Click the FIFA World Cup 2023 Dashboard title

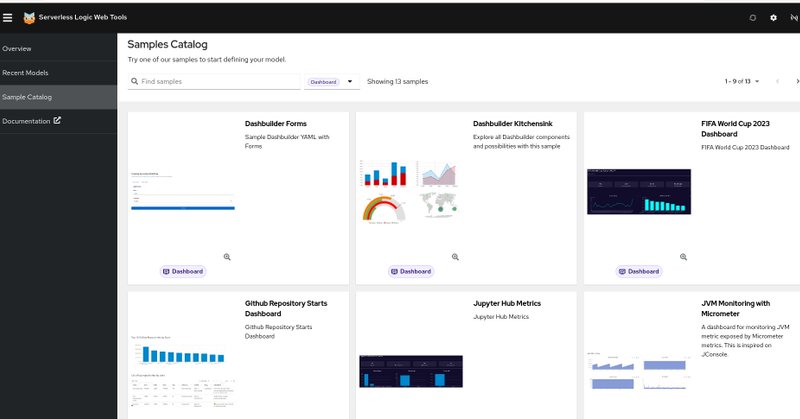click(x=735, y=129)
